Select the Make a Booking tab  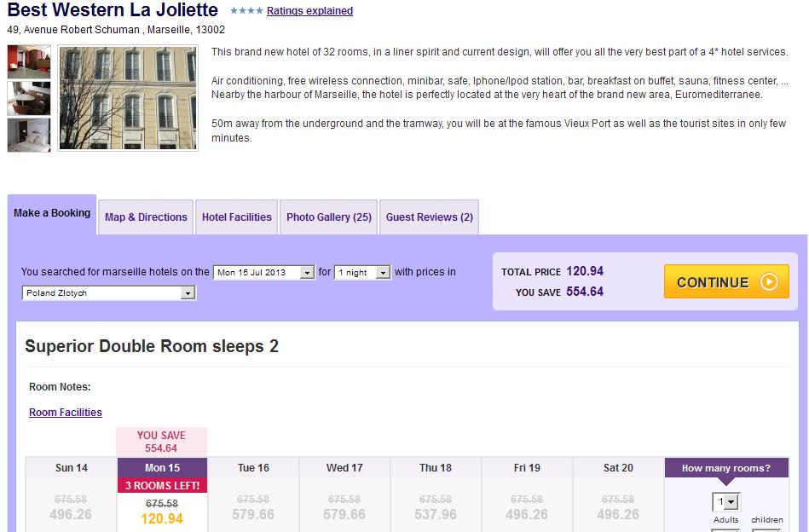[x=52, y=213]
